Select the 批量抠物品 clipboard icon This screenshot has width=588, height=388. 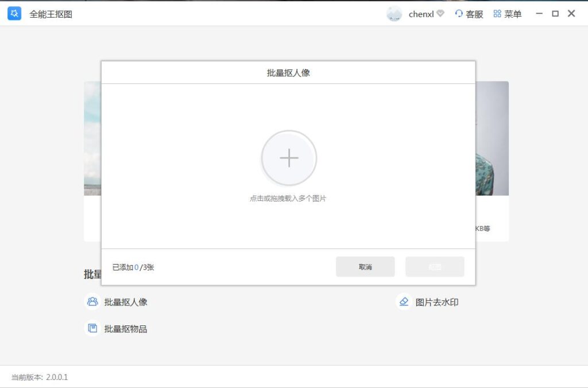pos(92,328)
